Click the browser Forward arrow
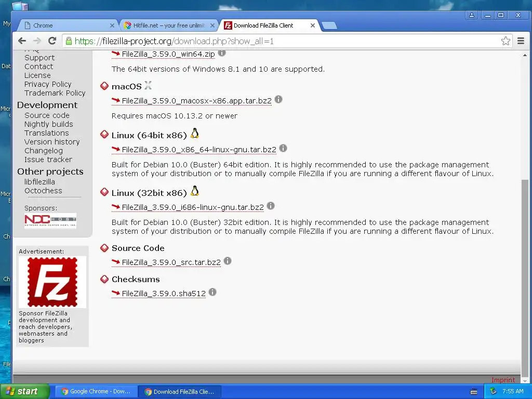The height and width of the screenshot is (399, 532). pos(37,41)
